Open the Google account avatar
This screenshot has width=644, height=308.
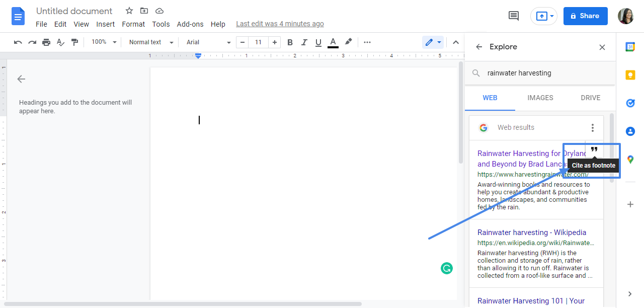coord(626,16)
